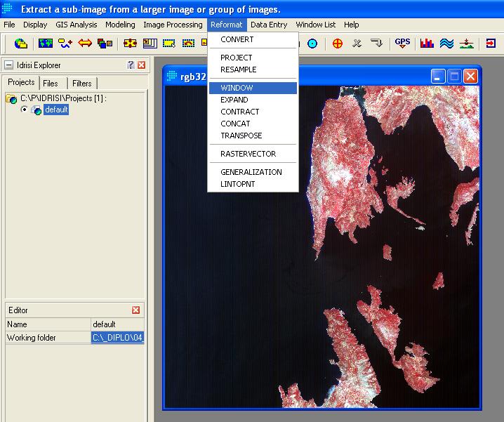Close the rgb32 image window
Screen dimensions: 504x422
pyautogui.click(x=470, y=77)
